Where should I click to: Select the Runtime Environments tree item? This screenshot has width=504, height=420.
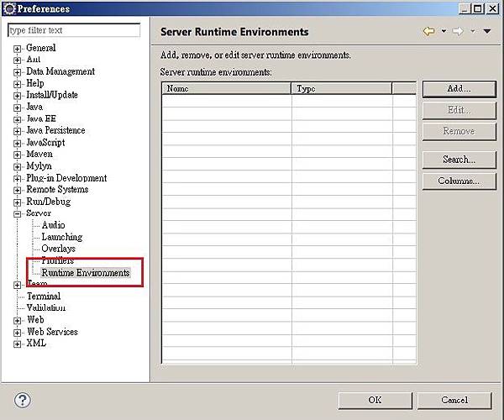tap(86, 272)
